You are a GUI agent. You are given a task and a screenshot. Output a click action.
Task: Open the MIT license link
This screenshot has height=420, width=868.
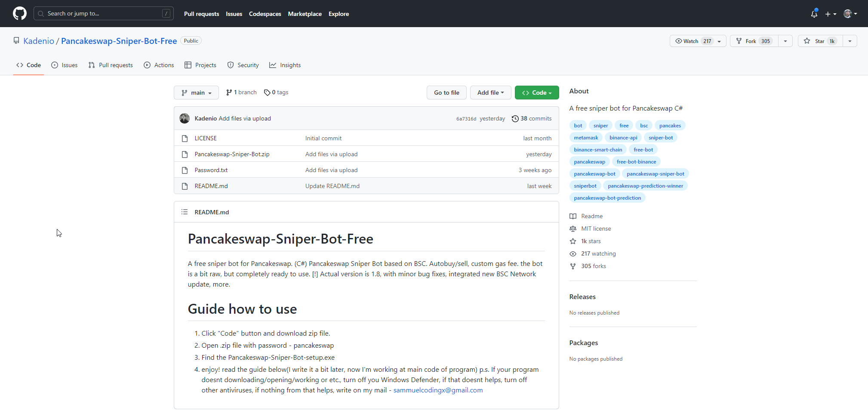pyautogui.click(x=590, y=229)
